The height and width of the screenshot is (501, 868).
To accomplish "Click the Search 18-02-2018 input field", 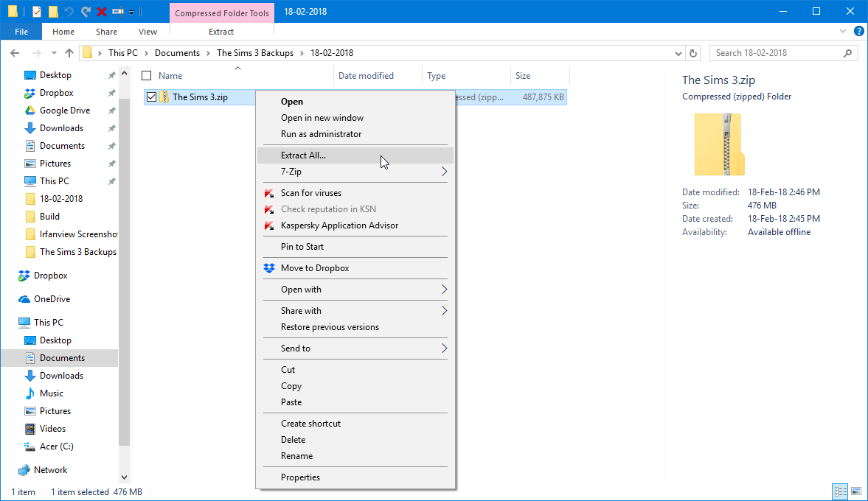I will coord(776,53).
